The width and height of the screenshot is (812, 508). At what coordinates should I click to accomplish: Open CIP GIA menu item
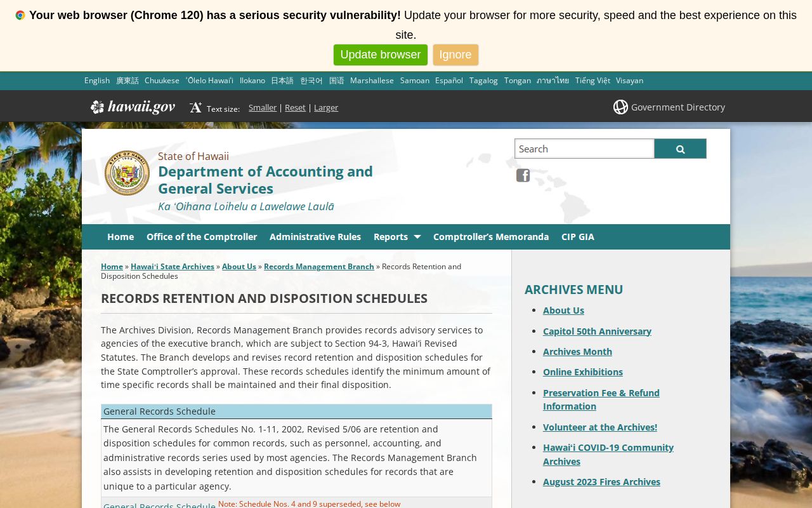coord(578,236)
